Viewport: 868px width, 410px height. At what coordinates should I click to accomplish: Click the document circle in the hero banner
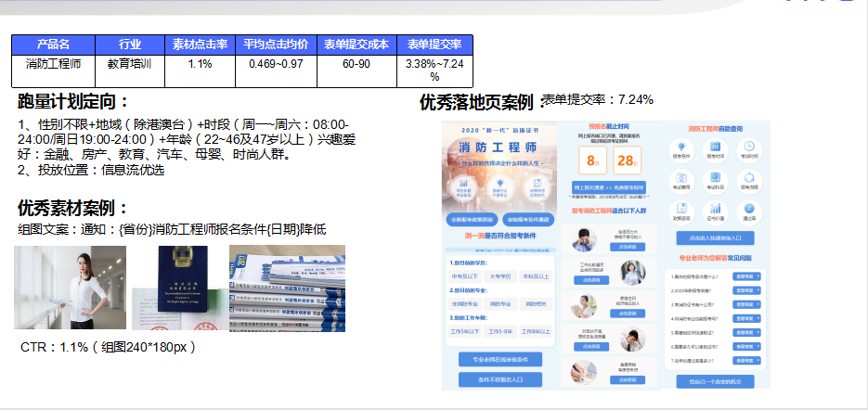[x=536, y=187]
